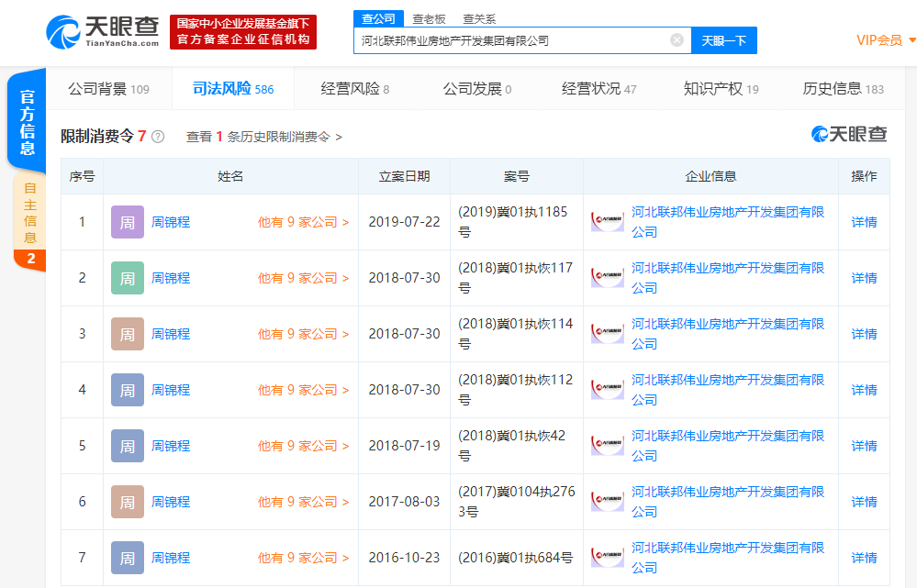This screenshot has width=917, height=588.
Task: Open the 经营风险 tab
Action: [355, 89]
